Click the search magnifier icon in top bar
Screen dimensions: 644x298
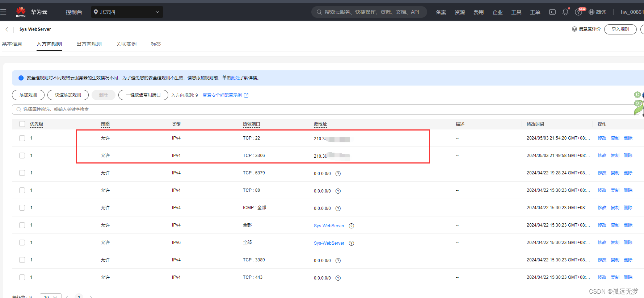coord(319,12)
